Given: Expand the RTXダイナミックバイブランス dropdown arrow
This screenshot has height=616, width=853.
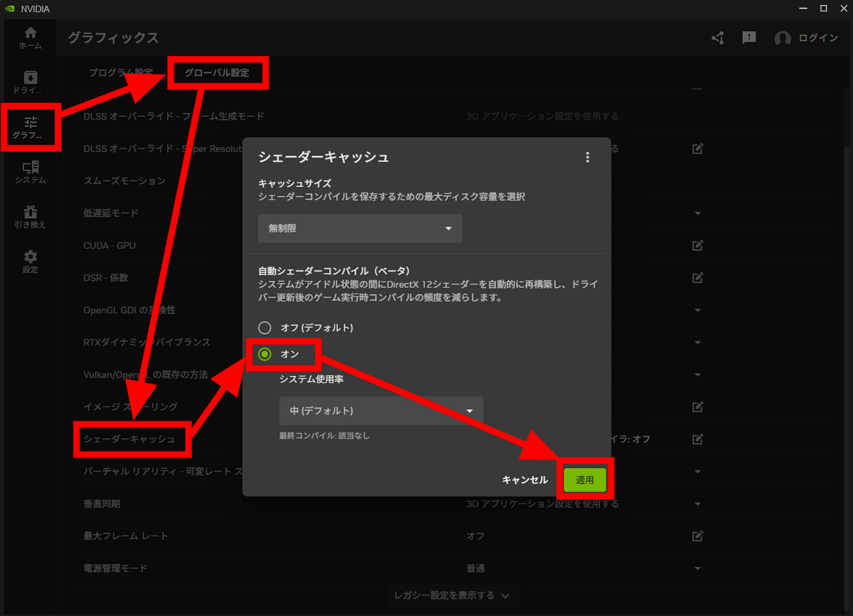Looking at the screenshot, I should pos(698,342).
